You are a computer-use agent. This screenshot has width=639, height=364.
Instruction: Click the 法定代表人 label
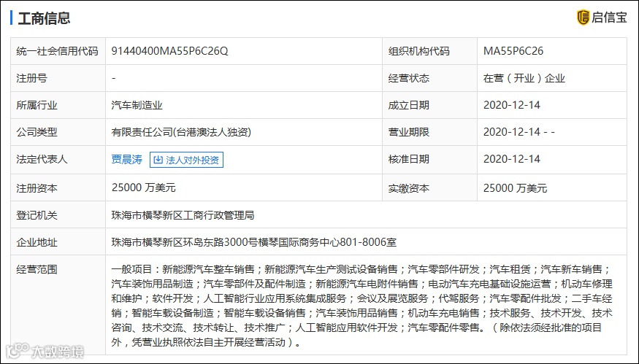point(42,159)
